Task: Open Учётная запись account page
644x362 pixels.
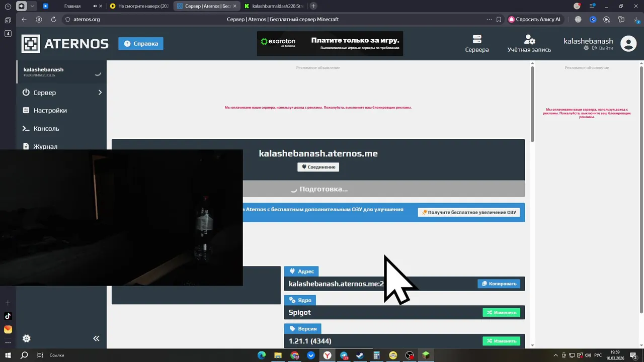Action: coord(529,44)
